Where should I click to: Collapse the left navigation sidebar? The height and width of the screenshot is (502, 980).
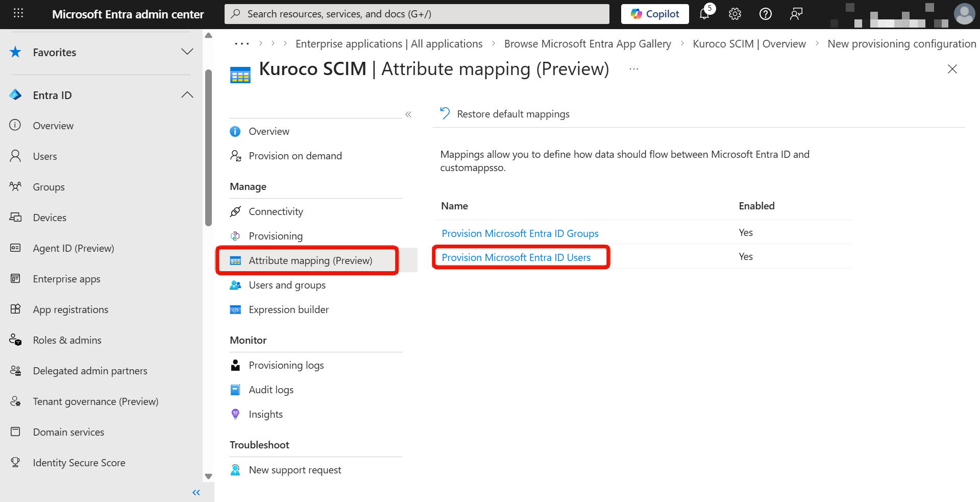pyautogui.click(x=196, y=492)
